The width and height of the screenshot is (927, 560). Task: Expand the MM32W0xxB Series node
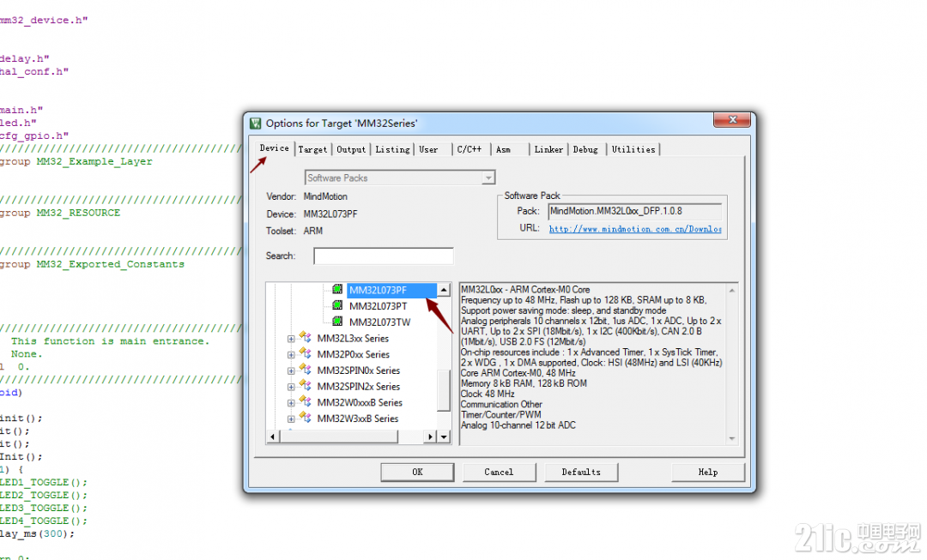(291, 403)
